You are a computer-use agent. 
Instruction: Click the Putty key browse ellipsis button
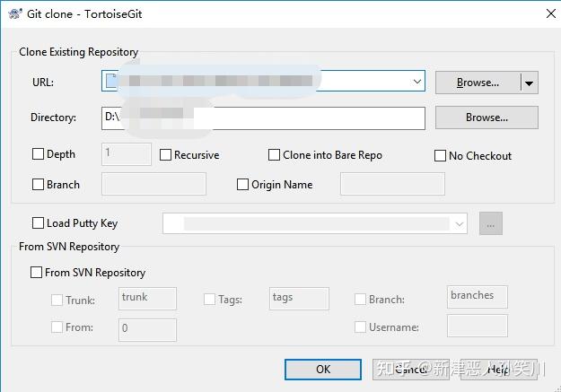(490, 223)
